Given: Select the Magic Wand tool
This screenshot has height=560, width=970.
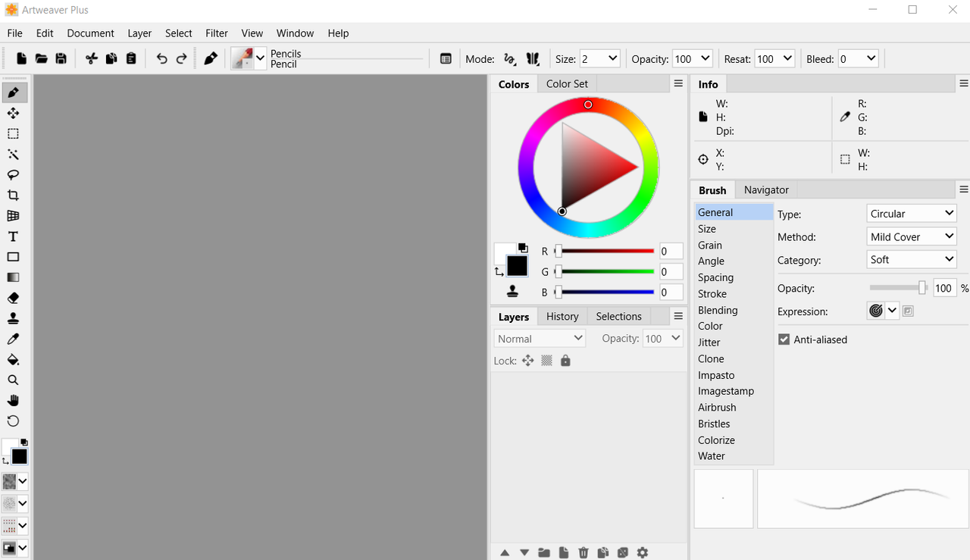Looking at the screenshot, I should pyautogui.click(x=14, y=154).
